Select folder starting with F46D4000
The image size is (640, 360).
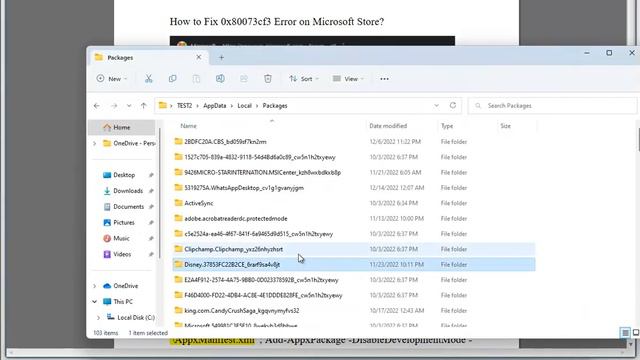[x=354, y=295]
